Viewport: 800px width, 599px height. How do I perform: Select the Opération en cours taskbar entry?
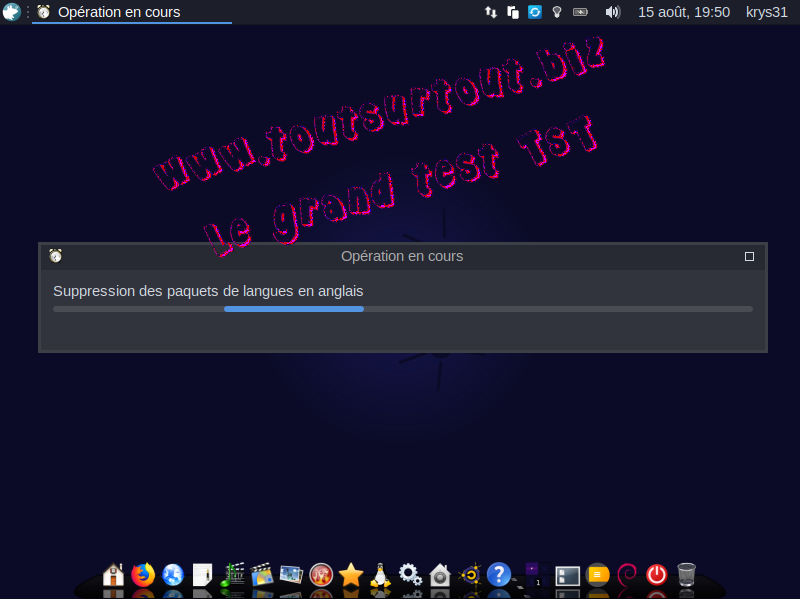pyautogui.click(x=132, y=12)
